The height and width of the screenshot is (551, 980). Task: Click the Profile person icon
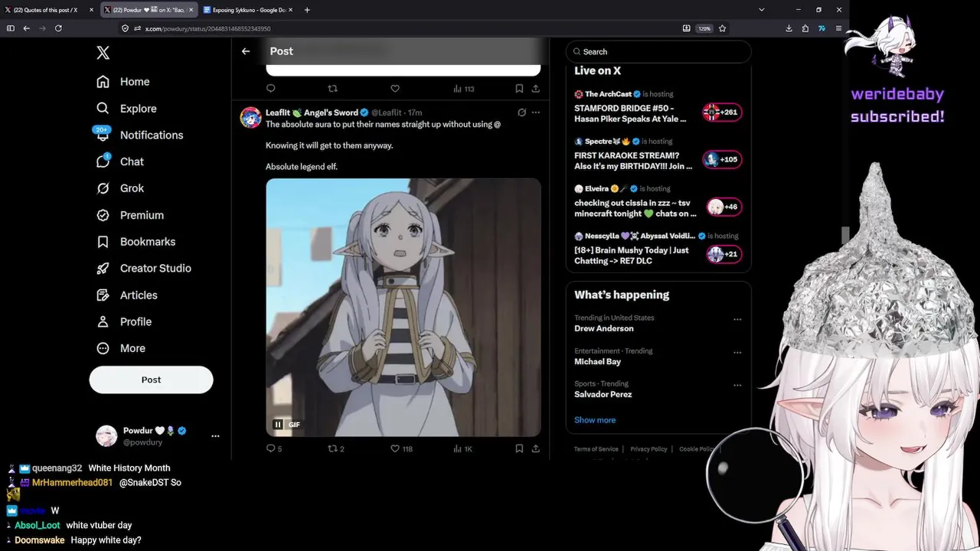103,322
